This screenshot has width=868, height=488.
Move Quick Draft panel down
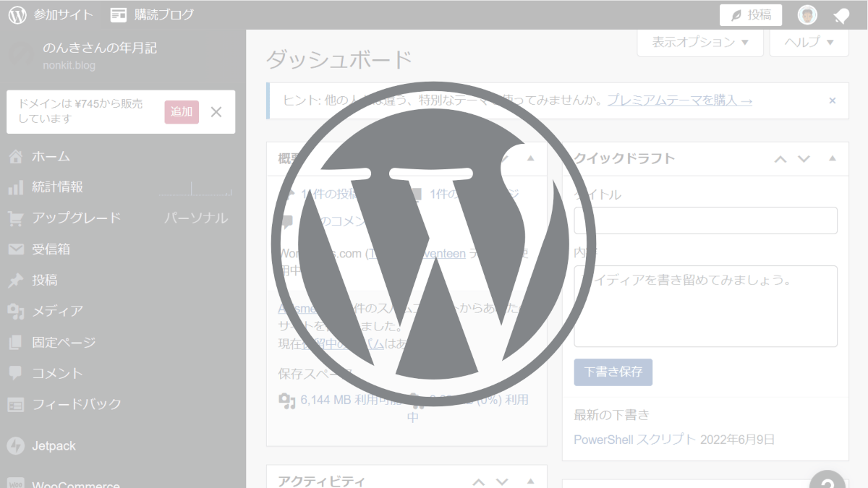pyautogui.click(x=804, y=159)
